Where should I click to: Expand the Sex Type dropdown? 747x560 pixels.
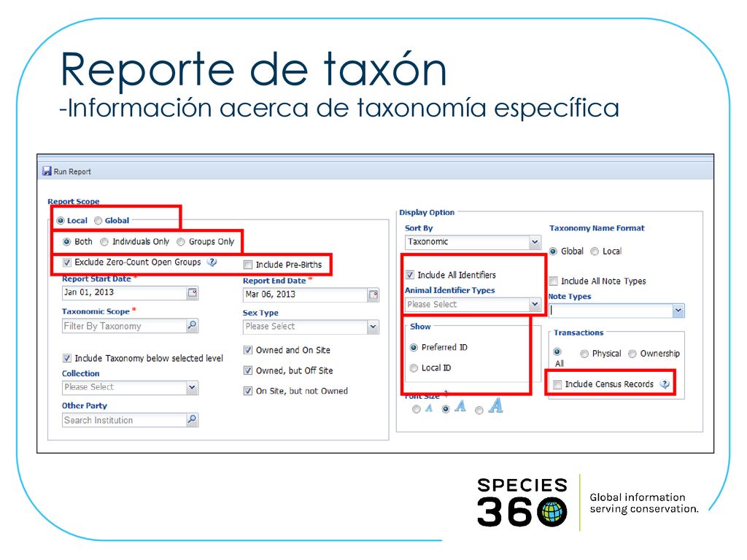[373, 327]
